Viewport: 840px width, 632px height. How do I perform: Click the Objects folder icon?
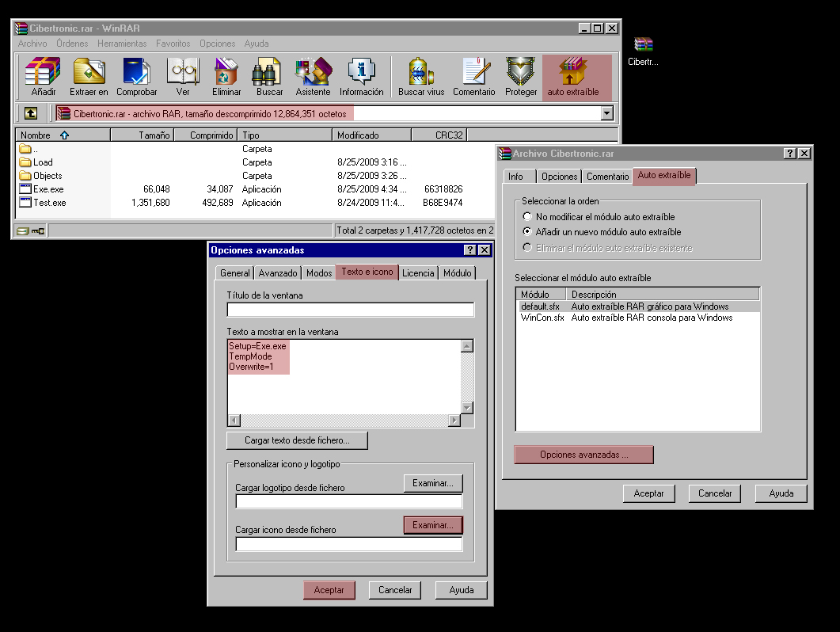click(x=25, y=175)
